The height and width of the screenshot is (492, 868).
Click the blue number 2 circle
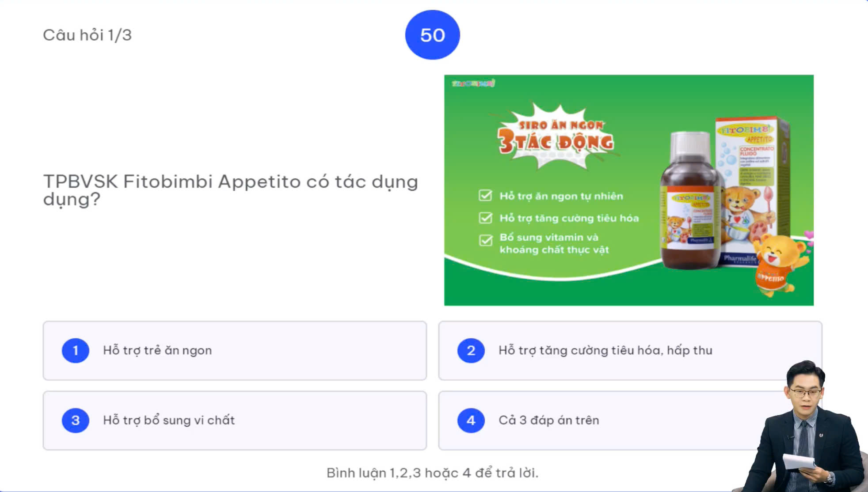[471, 351]
